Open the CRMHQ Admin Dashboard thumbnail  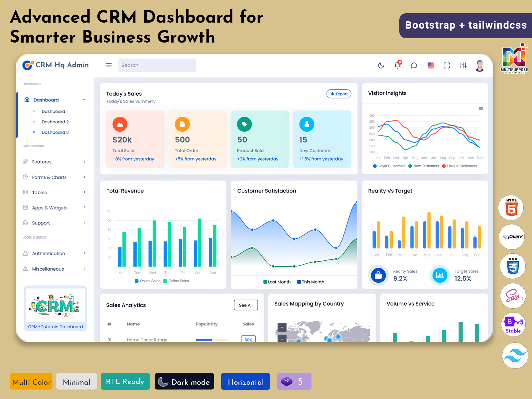[x=56, y=305]
